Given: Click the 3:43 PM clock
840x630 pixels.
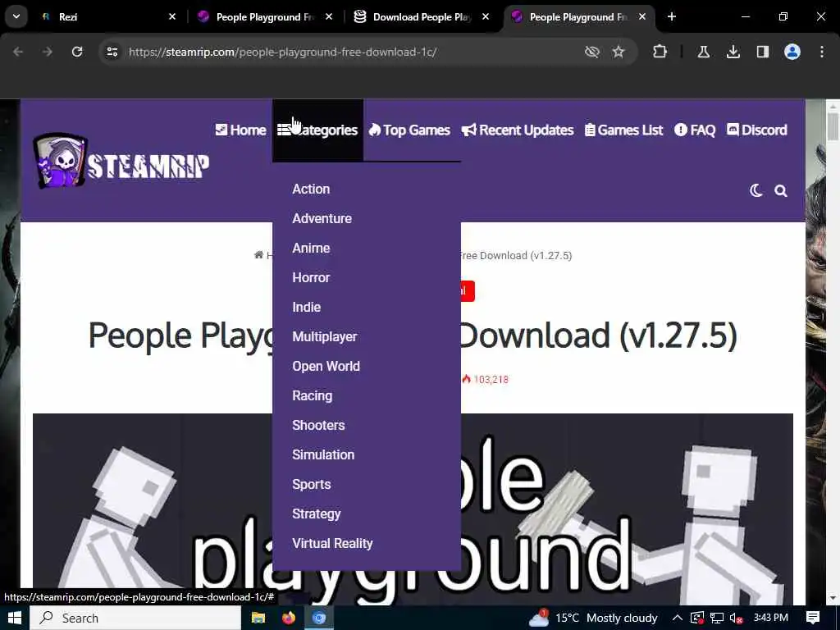Looking at the screenshot, I should coord(771,618).
